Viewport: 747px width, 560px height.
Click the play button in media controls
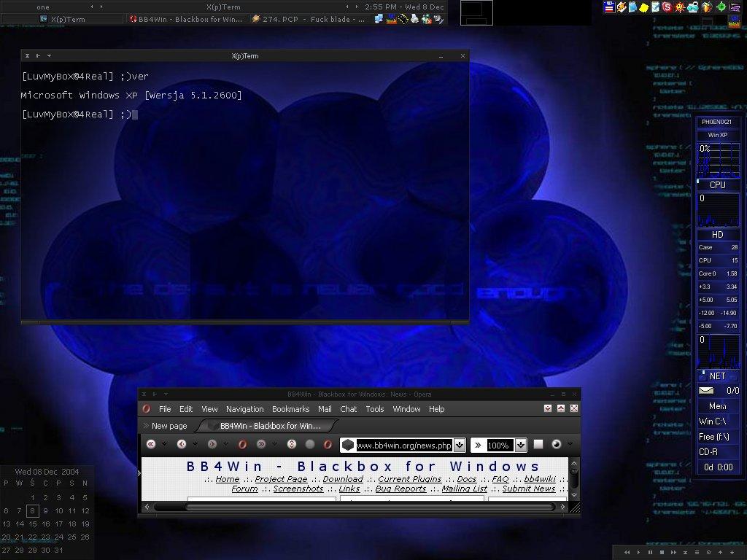tap(638, 553)
